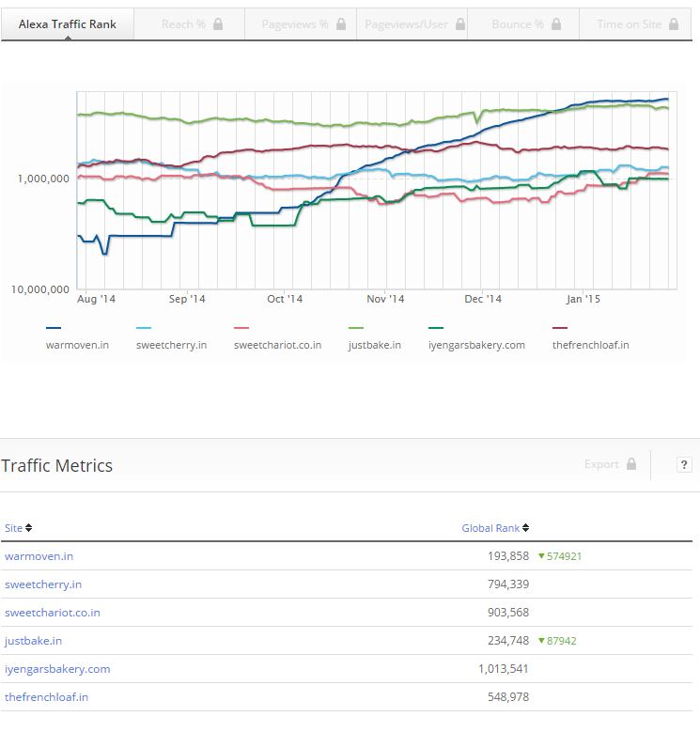Click the dark green iyengarsbakery.com legend swatch
The image size is (700, 732).
tap(436, 328)
